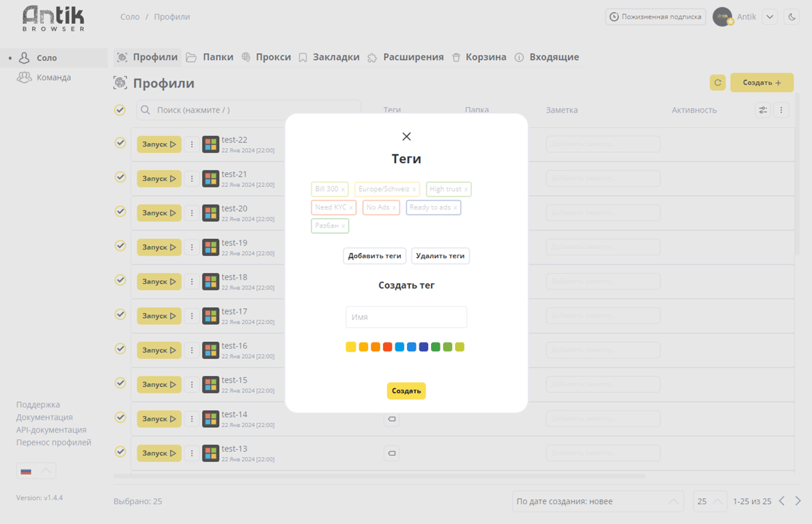Click the tag icon in test-13 row
Image resolution: width=812 pixels, height=524 pixels.
tap(392, 453)
